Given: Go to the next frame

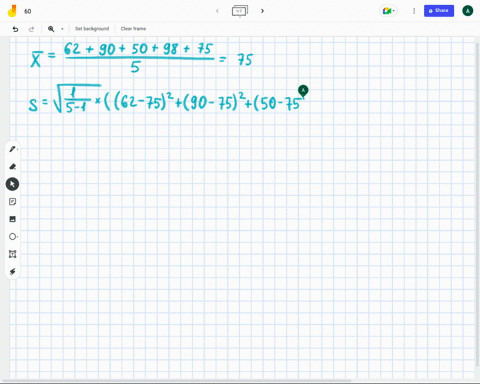Looking at the screenshot, I should pos(262,11).
